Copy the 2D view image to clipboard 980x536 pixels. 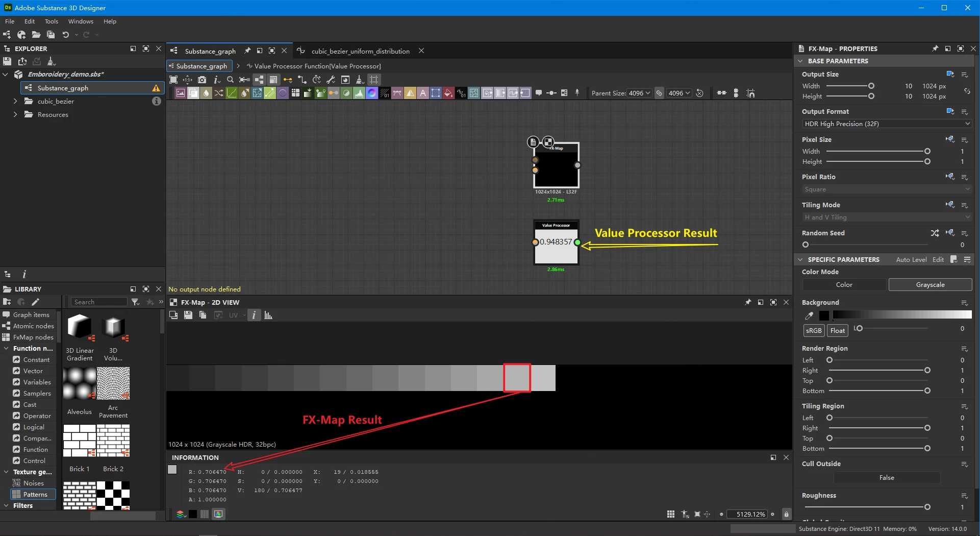(203, 315)
